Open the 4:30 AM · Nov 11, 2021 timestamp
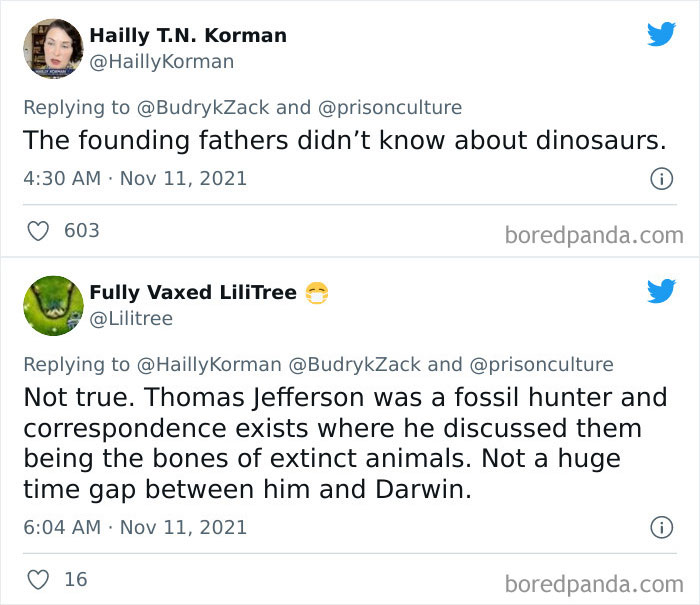 pyautogui.click(x=135, y=179)
